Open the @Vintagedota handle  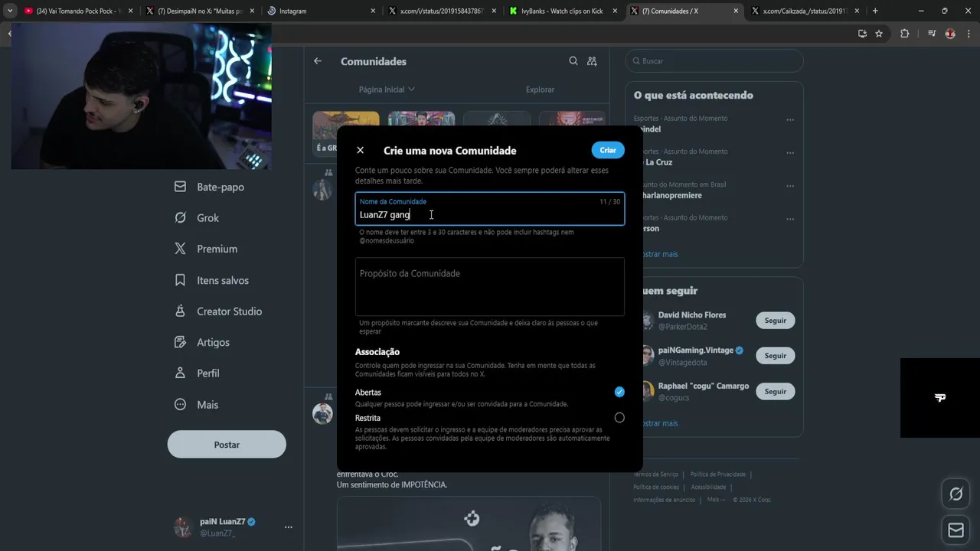(683, 363)
